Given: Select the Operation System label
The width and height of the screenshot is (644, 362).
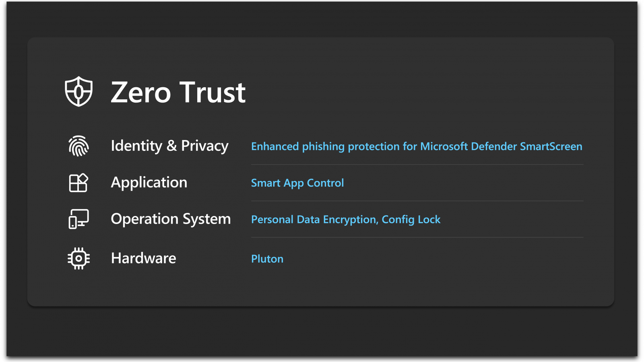Looking at the screenshot, I should point(171,219).
